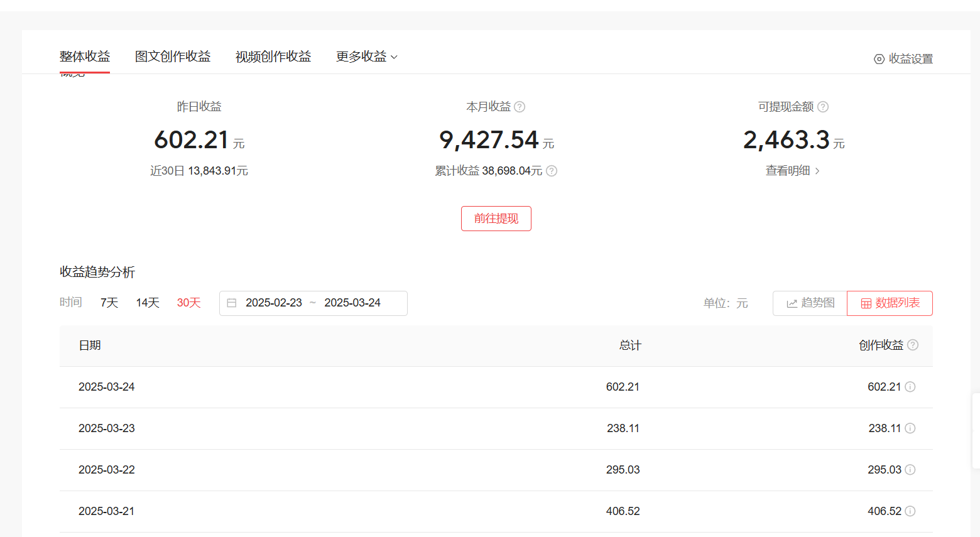Switch to 趋势图 view
The image size is (980, 537).
point(809,303)
